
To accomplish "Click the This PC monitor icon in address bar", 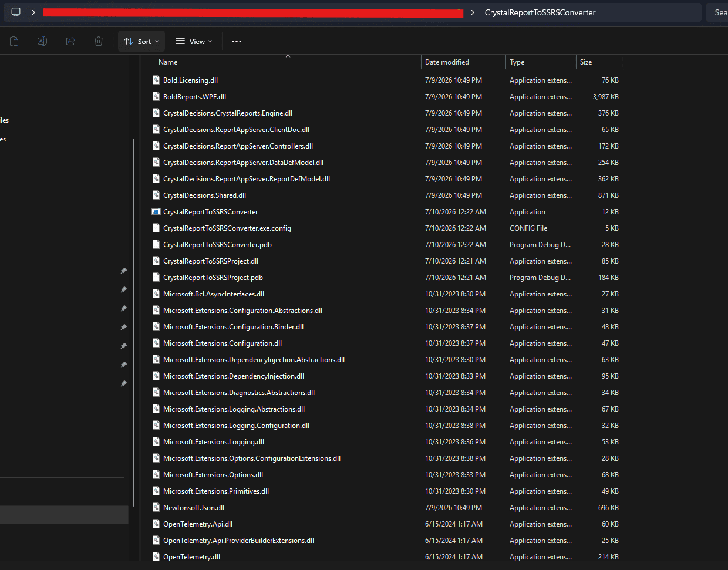I will click(16, 12).
